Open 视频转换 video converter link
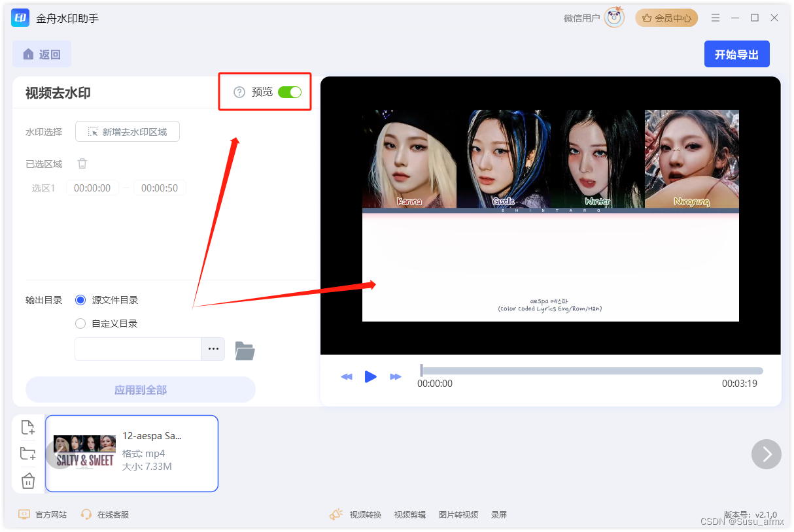Screen dimensions: 794x532 click(366, 514)
